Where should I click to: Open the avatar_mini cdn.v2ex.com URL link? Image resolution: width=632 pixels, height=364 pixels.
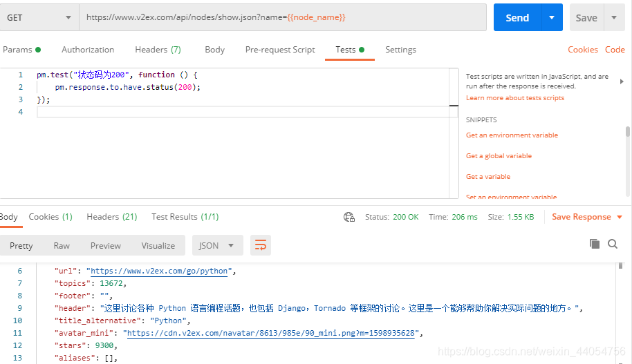coord(271,333)
